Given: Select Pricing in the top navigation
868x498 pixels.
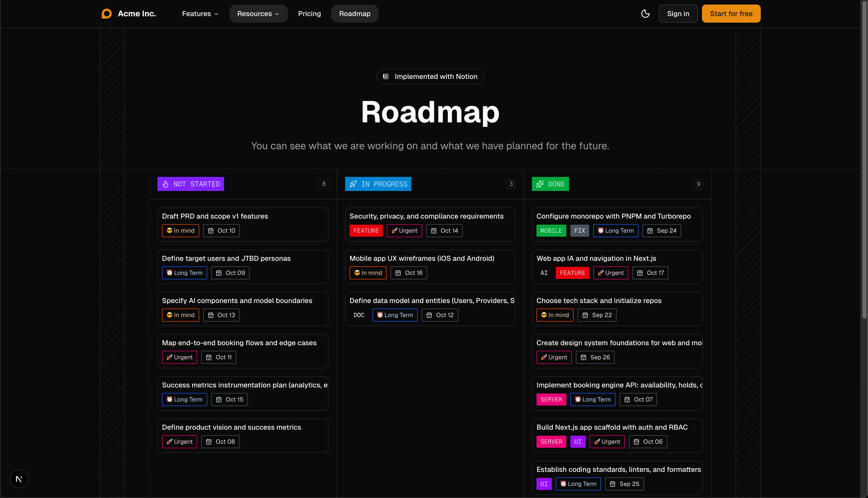Looking at the screenshot, I should (x=309, y=14).
